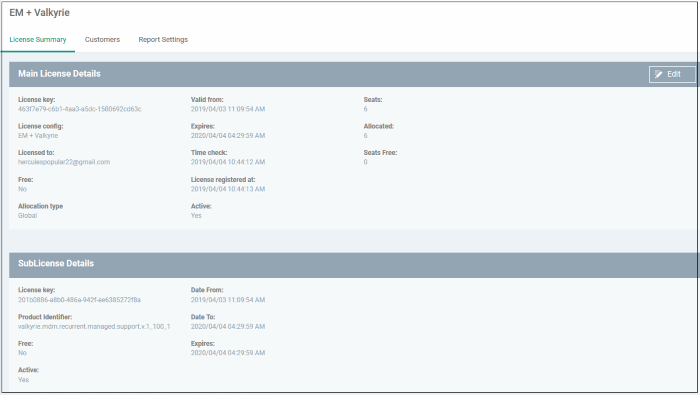Click the SubLicense Active value Yes

click(x=23, y=380)
